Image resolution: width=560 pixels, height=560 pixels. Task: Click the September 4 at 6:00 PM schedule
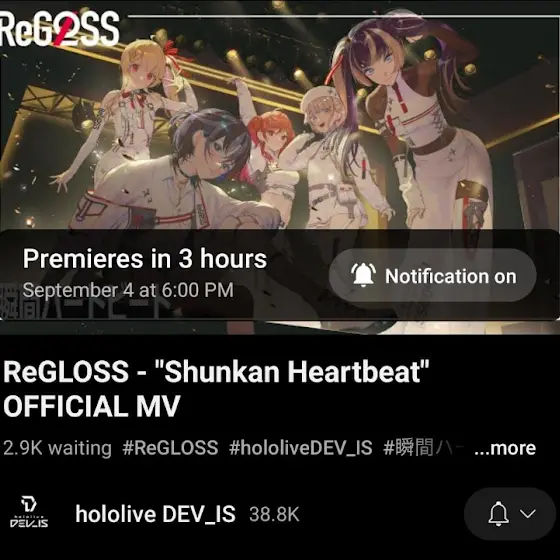point(128,290)
